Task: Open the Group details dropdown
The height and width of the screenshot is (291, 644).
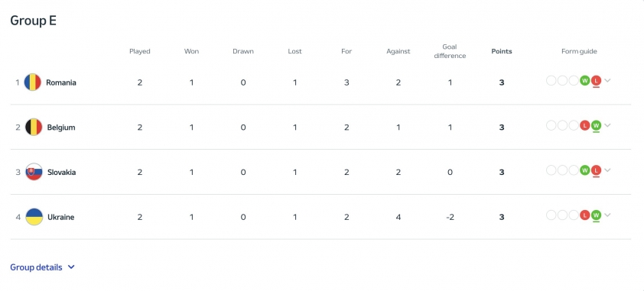Action: 42,267
